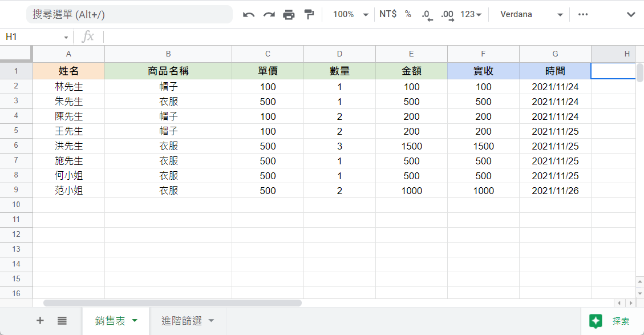Apply NT$ currency format
This screenshot has height=335, width=644.
click(x=388, y=14)
